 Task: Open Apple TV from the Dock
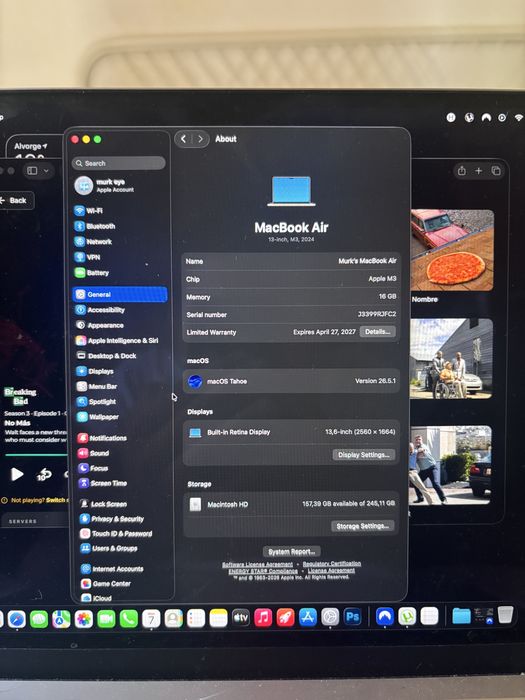tap(241, 618)
